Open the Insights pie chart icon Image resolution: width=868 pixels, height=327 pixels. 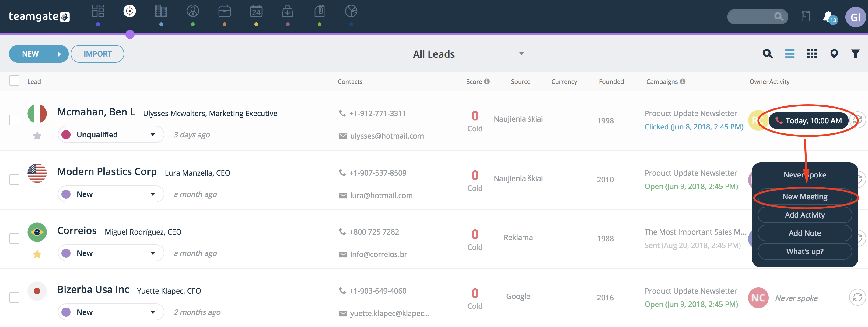coord(351,11)
